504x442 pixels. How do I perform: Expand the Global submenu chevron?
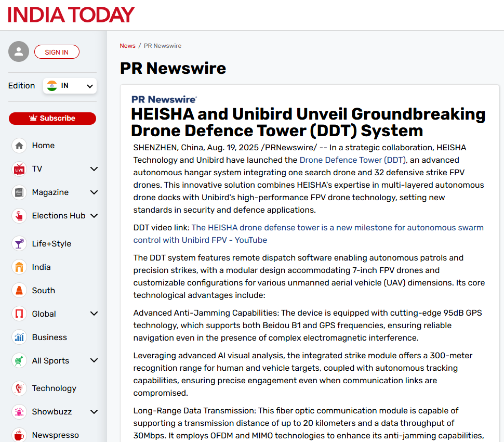[x=94, y=314]
